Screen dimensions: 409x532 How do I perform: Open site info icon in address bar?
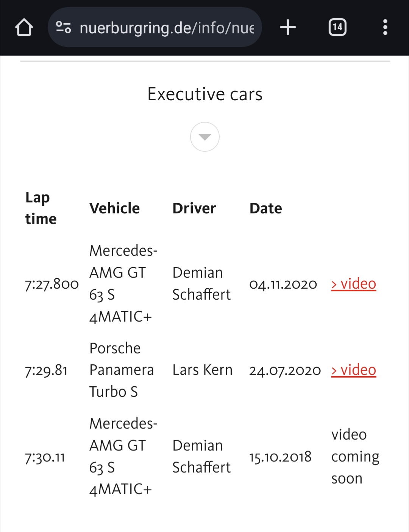(x=63, y=28)
